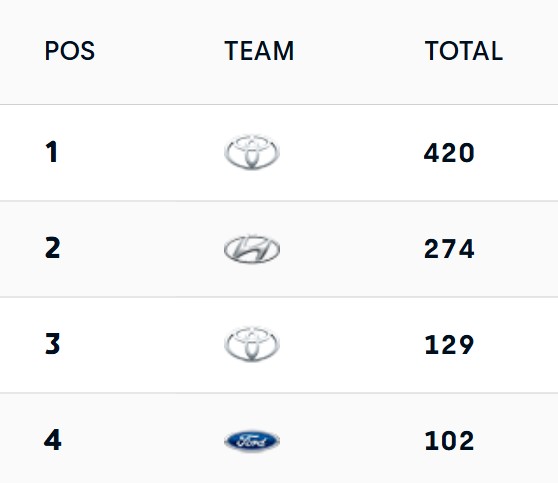
Task: Click position number 2
Action: click(53, 248)
